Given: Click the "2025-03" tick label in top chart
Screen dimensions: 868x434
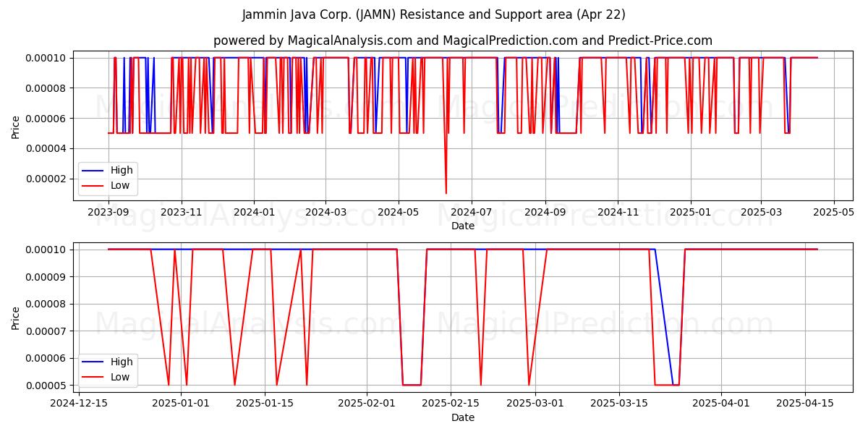Looking at the screenshot, I should [x=760, y=212].
